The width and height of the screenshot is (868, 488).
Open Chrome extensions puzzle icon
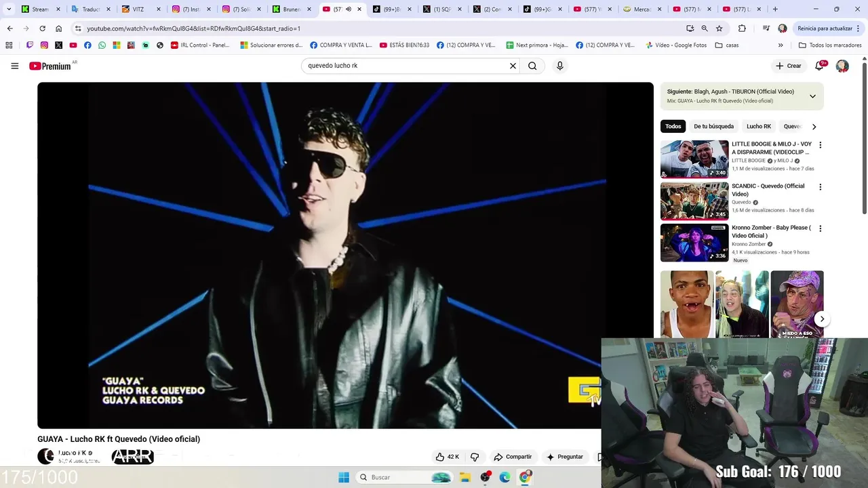pos(742,28)
